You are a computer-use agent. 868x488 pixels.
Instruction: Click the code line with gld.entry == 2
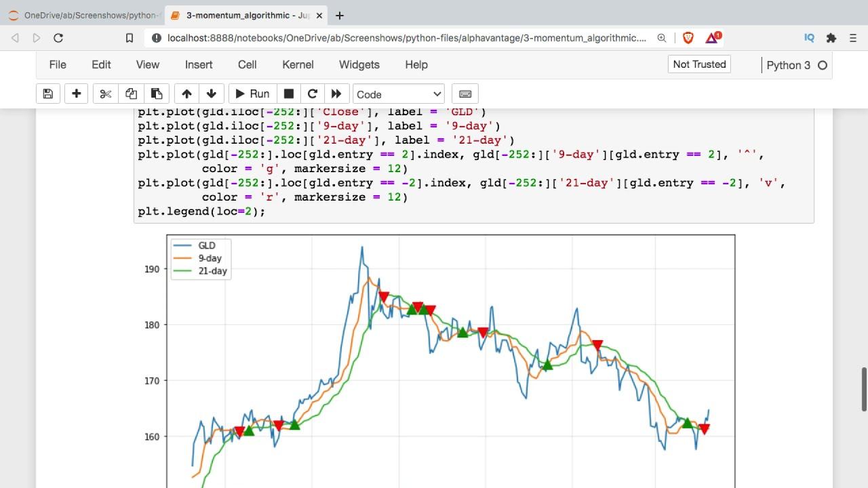[x=451, y=155]
